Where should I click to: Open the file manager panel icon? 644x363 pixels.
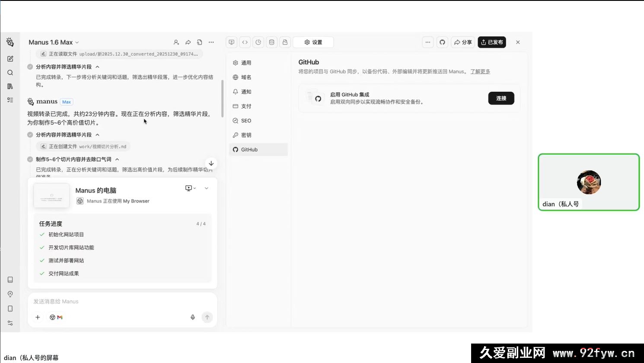point(285,42)
